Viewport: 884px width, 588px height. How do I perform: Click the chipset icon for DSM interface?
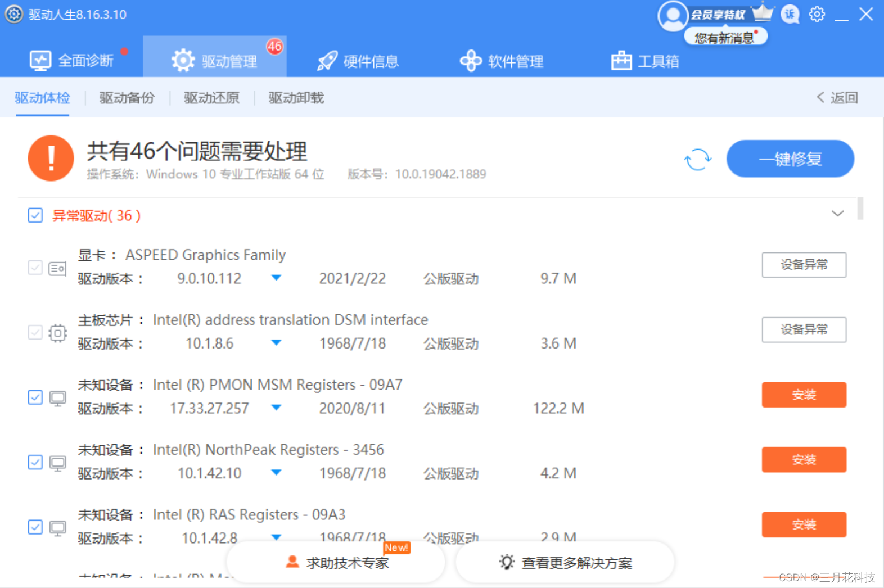coord(57,333)
